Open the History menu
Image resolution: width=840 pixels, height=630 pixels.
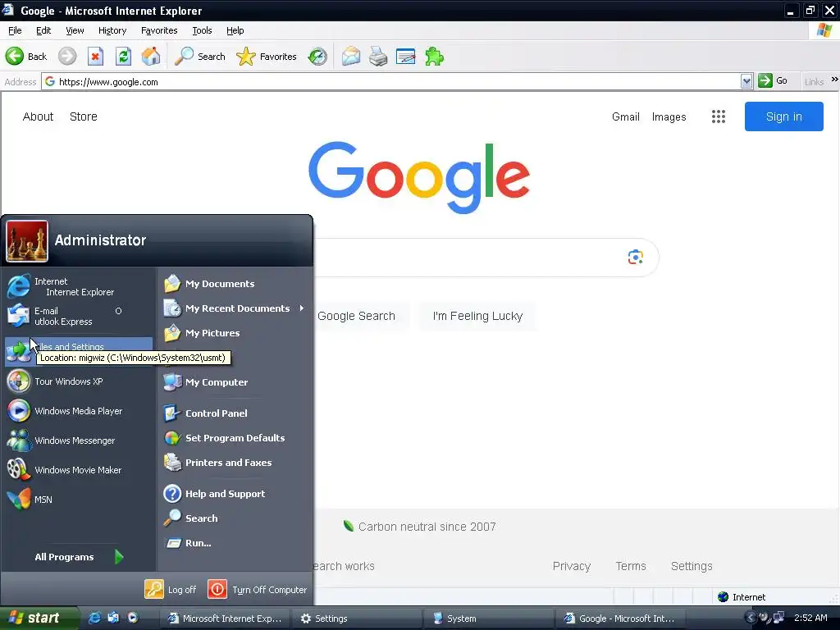(112, 30)
